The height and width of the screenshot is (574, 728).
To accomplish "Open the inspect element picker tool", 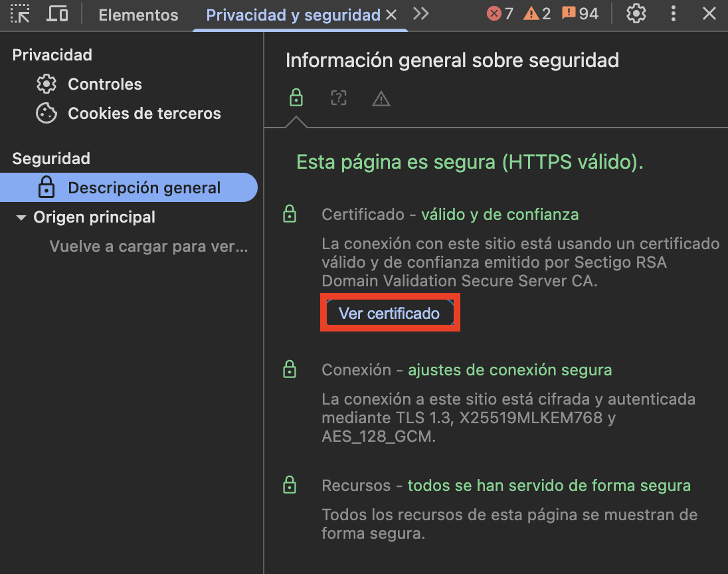I will pos(21,14).
